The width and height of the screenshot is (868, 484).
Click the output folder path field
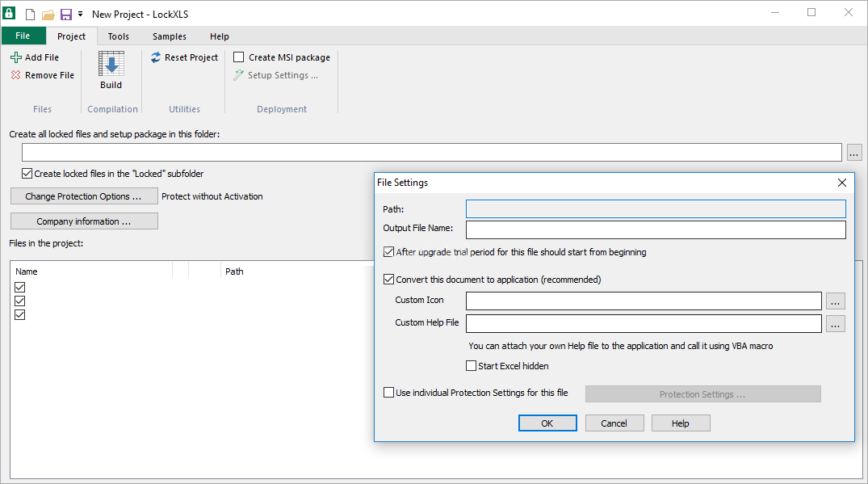pyautogui.click(x=432, y=152)
